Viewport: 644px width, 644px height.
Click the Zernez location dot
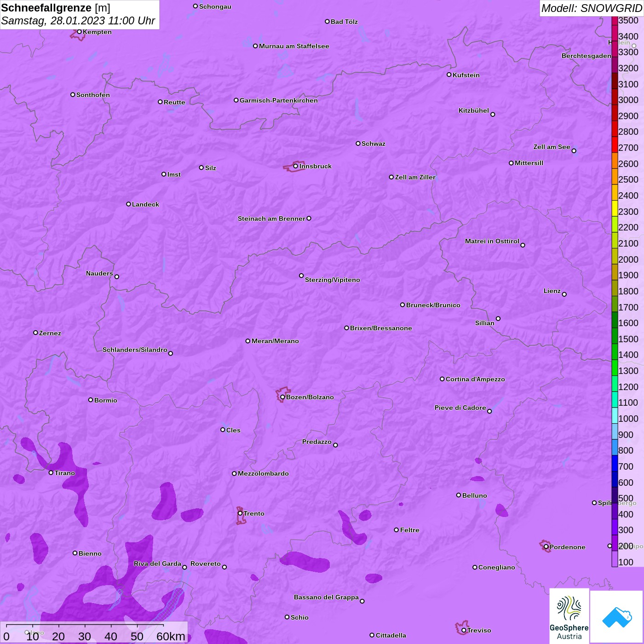(35, 333)
